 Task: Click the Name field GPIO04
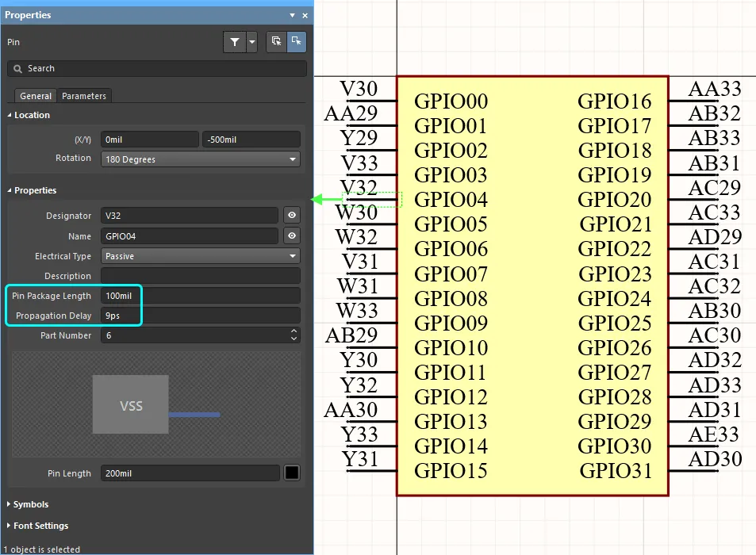190,236
